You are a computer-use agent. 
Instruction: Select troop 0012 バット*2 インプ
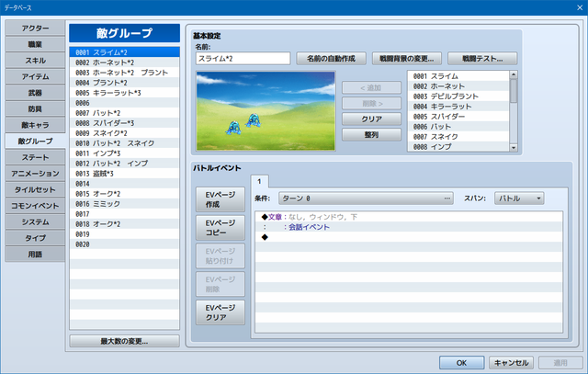[125, 164]
